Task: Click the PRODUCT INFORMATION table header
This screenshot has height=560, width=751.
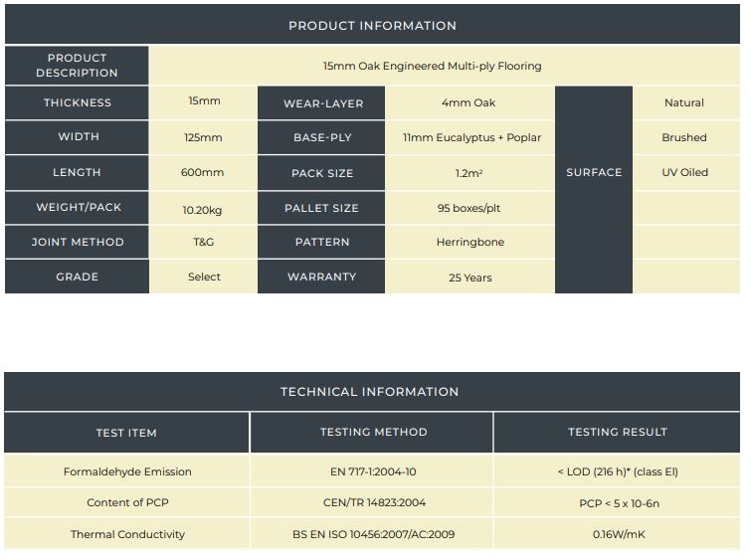Action: tap(372, 26)
